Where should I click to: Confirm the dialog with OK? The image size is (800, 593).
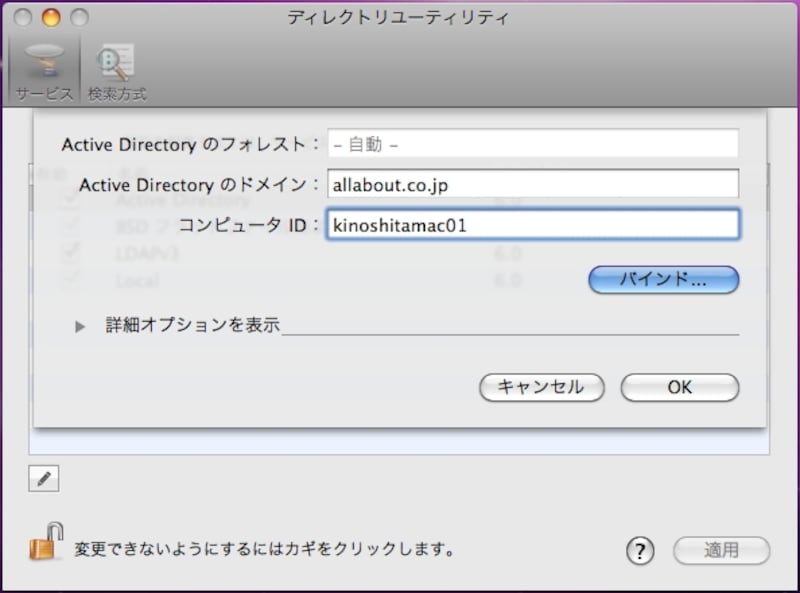[x=679, y=387]
